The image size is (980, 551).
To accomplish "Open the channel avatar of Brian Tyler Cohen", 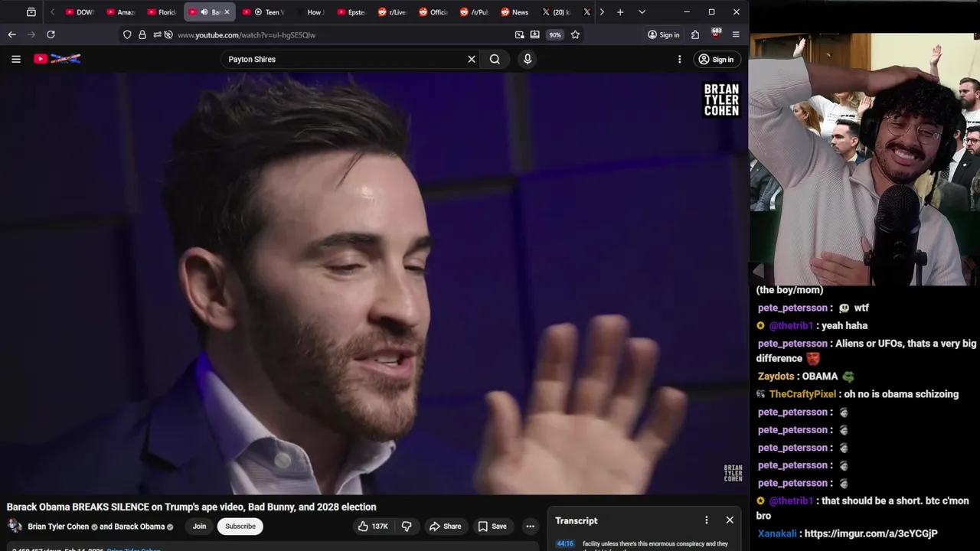I will point(15,526).
